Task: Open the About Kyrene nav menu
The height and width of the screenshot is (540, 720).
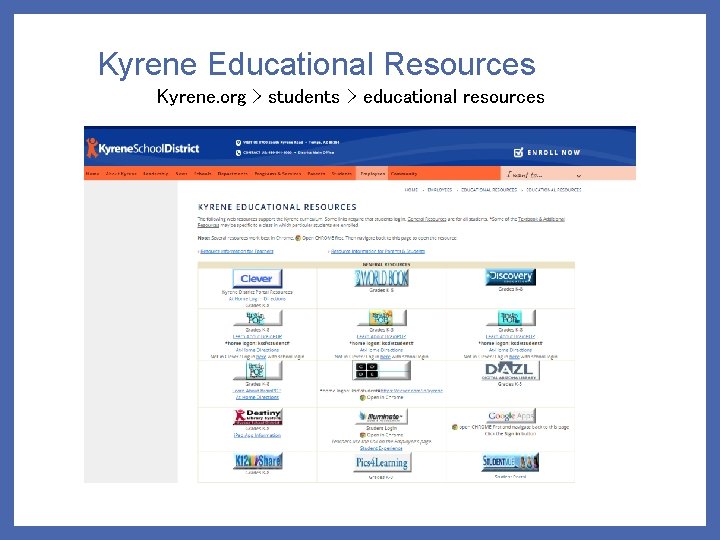Action: click(121, 174)
